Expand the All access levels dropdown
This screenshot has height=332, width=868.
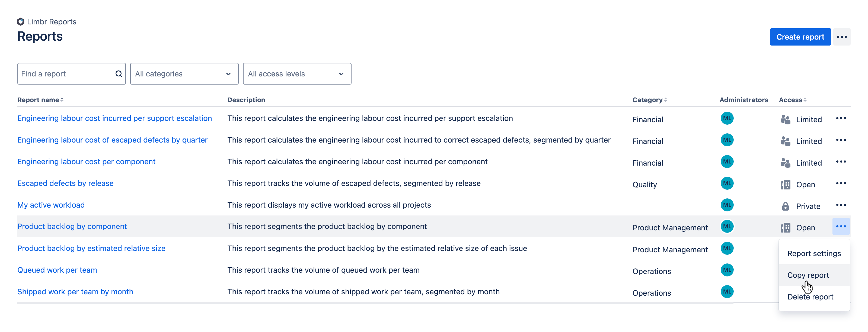point(297,74)
